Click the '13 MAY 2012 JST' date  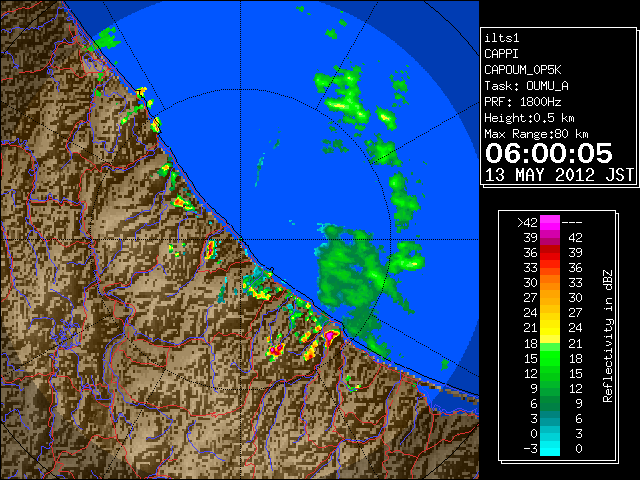(x=559, y=175)
